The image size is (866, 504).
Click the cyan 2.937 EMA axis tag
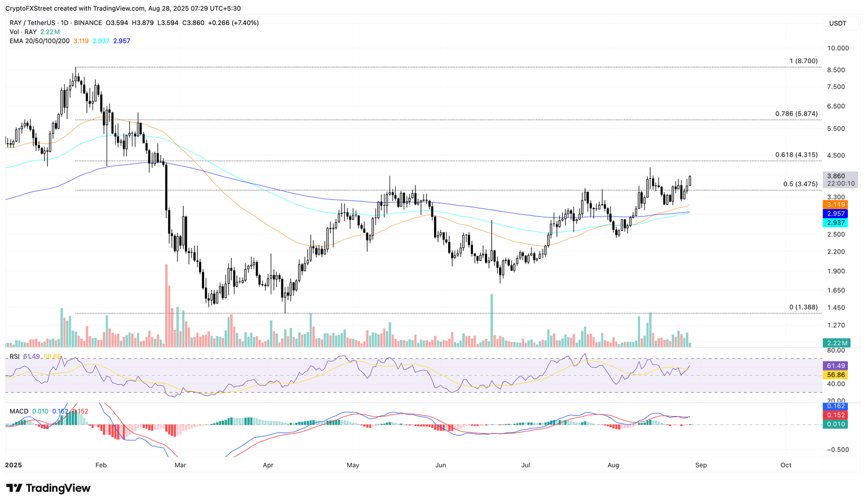click(835, 223)
